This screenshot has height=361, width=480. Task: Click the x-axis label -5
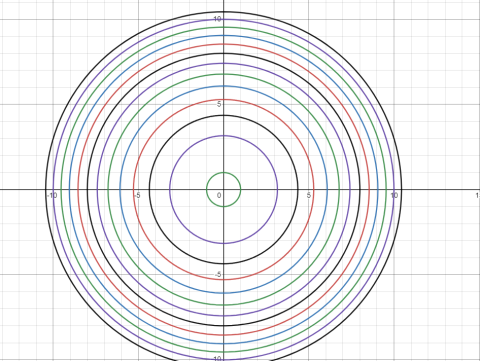tap(137, 195)
